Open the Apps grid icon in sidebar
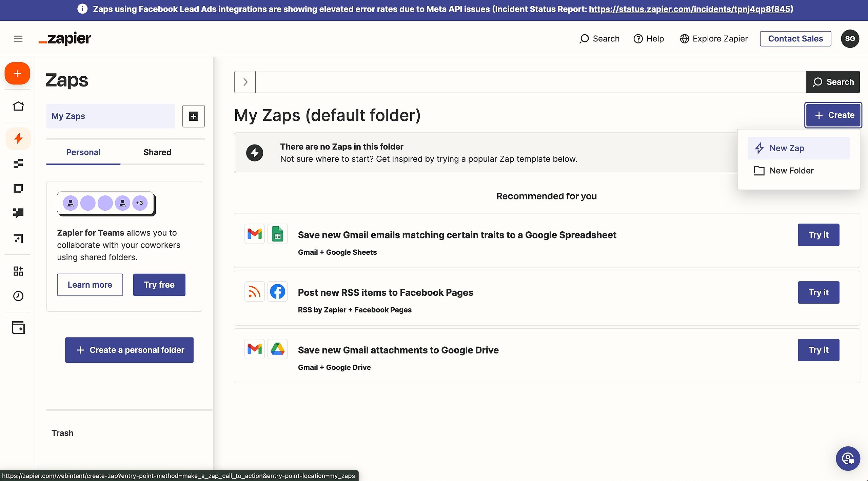 coord(18,271)
